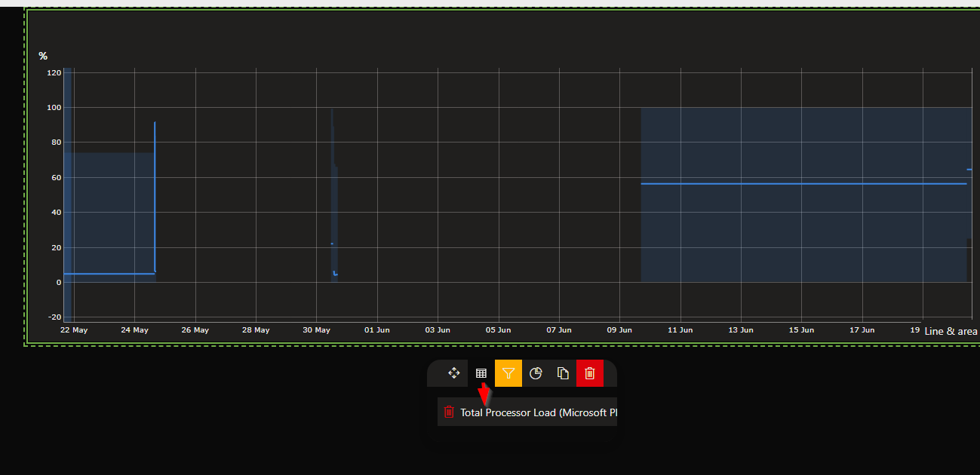
Task: Click the 60 value on the y-axis
Action: (56, 178)
